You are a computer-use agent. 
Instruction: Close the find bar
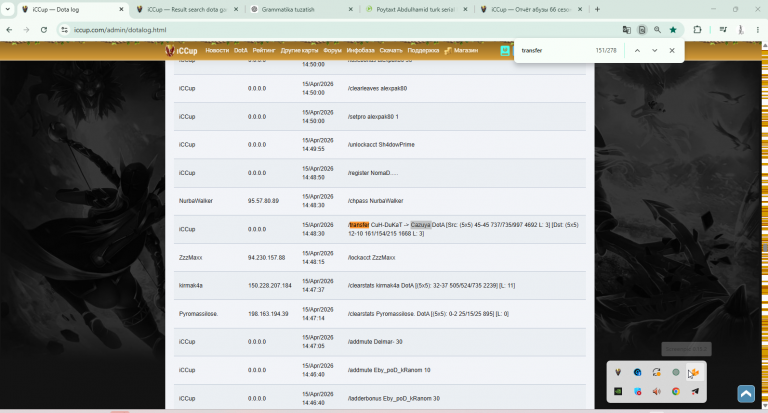click(x=672, y=50)
